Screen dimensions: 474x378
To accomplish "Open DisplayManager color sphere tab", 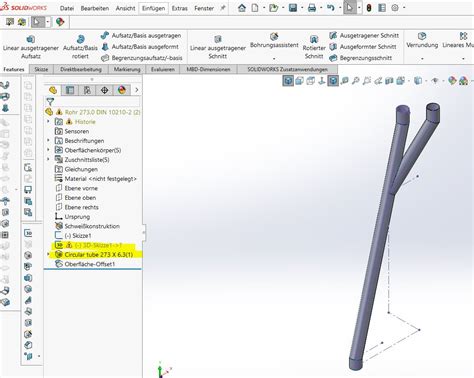I will click(x=122, y=90).
